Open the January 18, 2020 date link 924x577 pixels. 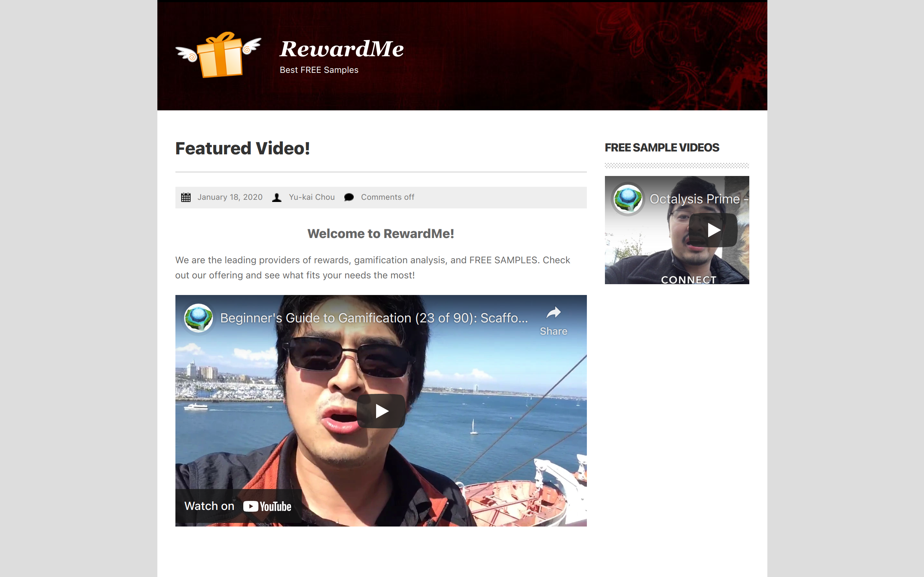tap(230, 197)
